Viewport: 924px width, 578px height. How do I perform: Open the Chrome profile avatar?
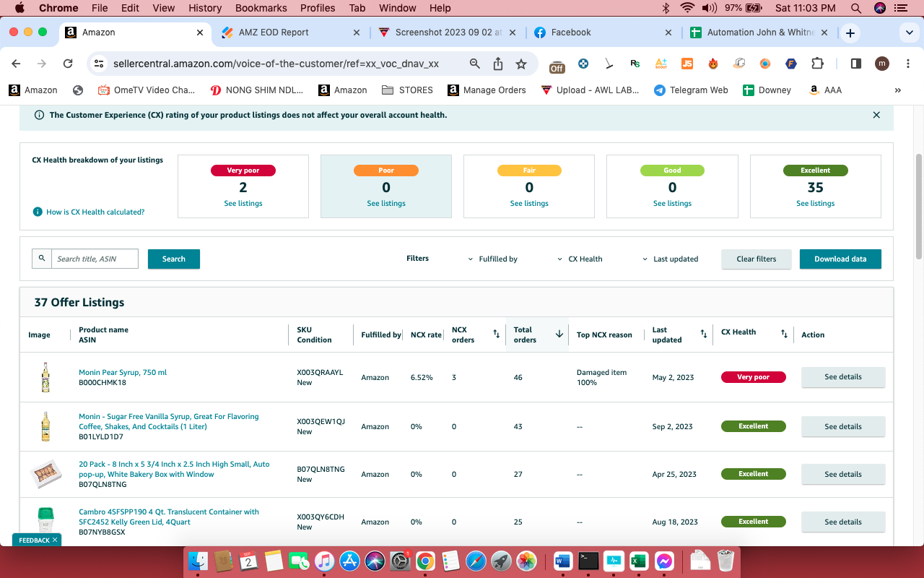pos(881,64)
